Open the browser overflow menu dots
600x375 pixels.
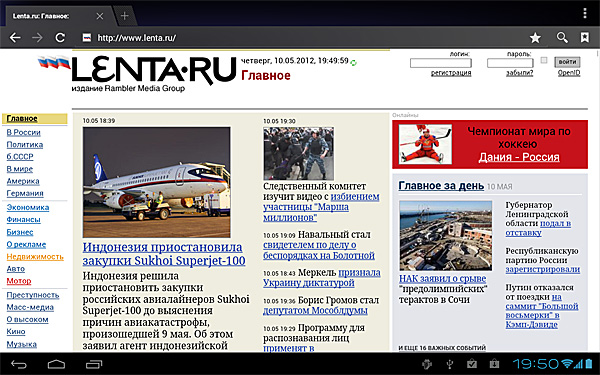click(585, 13)
